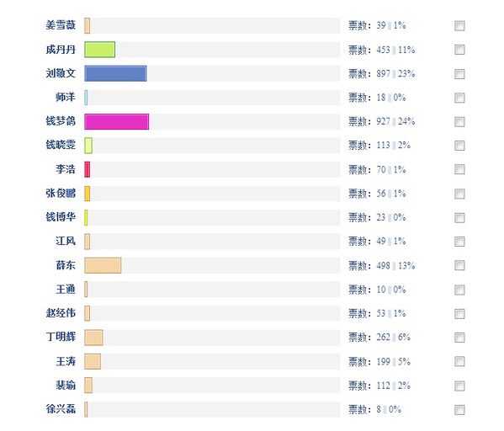Tick the checkbox next to 成丹丹
The image size is (504, 431).
click(x=459, y=50)
